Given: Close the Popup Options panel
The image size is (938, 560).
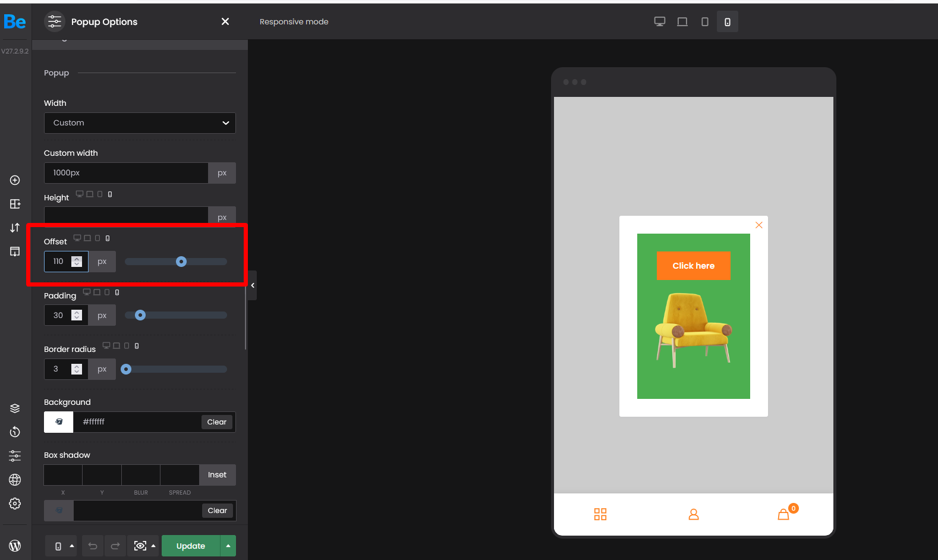Looking at the screenshot, I should pyautogui.click(x=225, y=21).
